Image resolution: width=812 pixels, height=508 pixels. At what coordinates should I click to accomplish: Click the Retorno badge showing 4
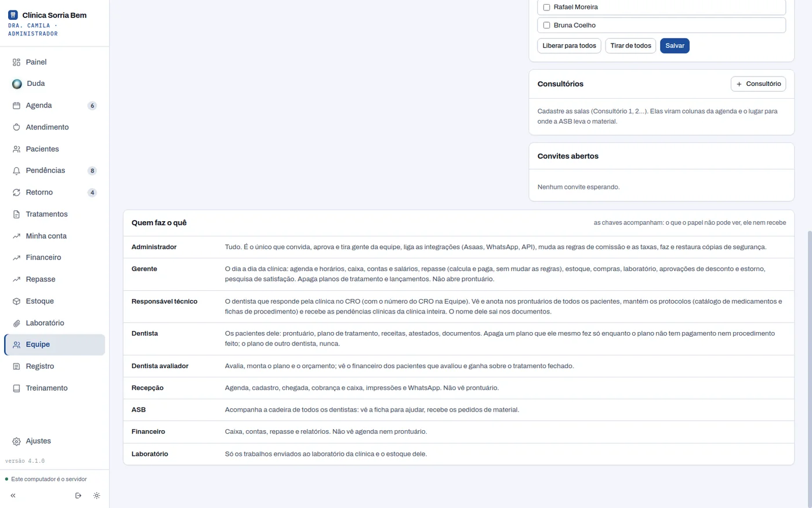click(x=92, y=193)
